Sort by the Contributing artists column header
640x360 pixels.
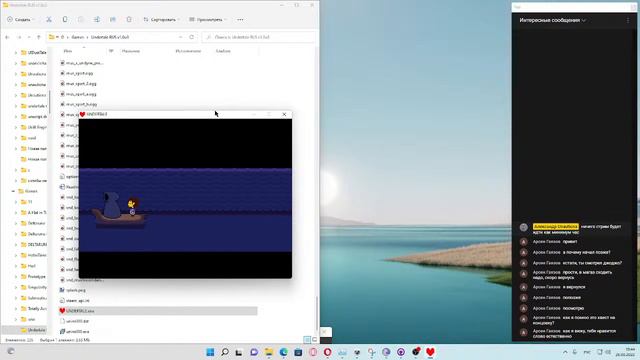point(188,51)
